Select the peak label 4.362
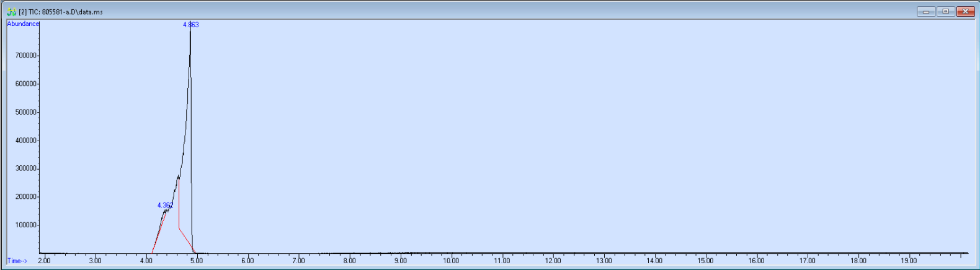 (x=165, y=205)
